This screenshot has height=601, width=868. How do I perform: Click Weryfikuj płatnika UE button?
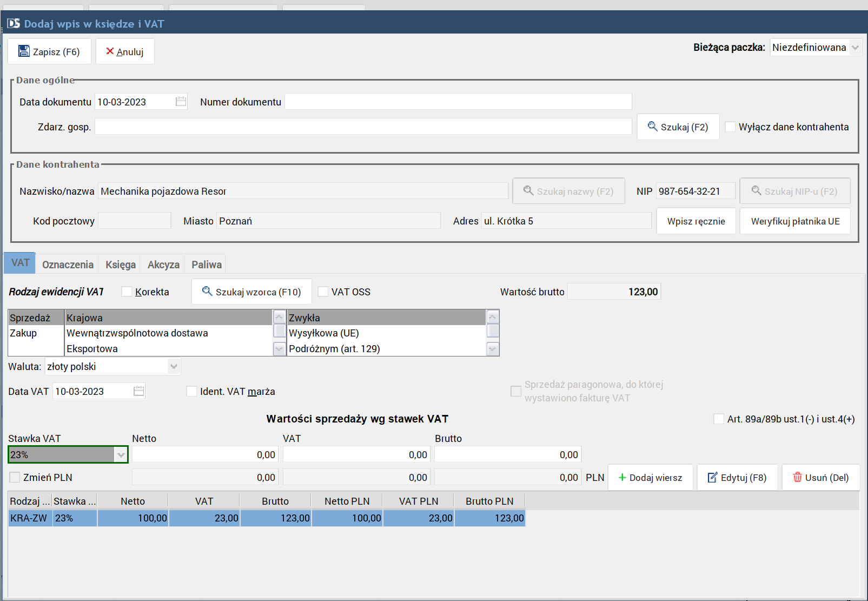pos(795,221)
